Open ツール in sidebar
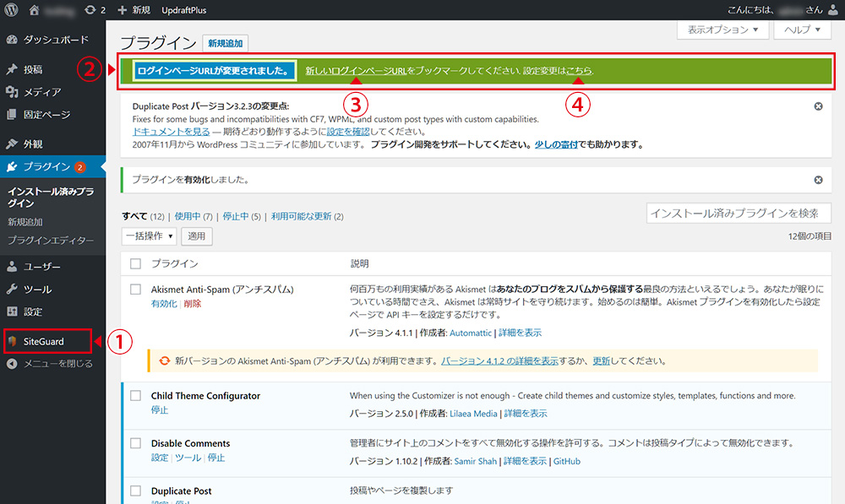Image resolution: width=845 pixels, height=504 pixels. [x=38, y=290]
